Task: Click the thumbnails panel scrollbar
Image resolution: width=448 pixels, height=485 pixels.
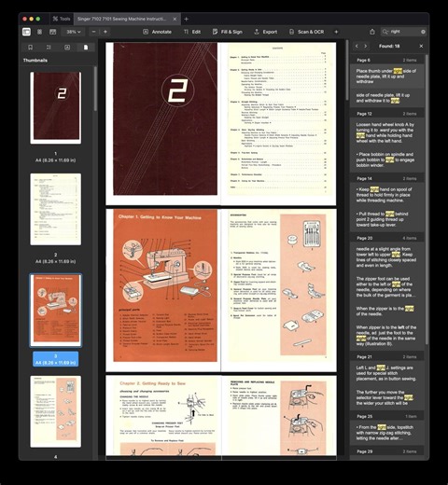Action: click(95, 89)
